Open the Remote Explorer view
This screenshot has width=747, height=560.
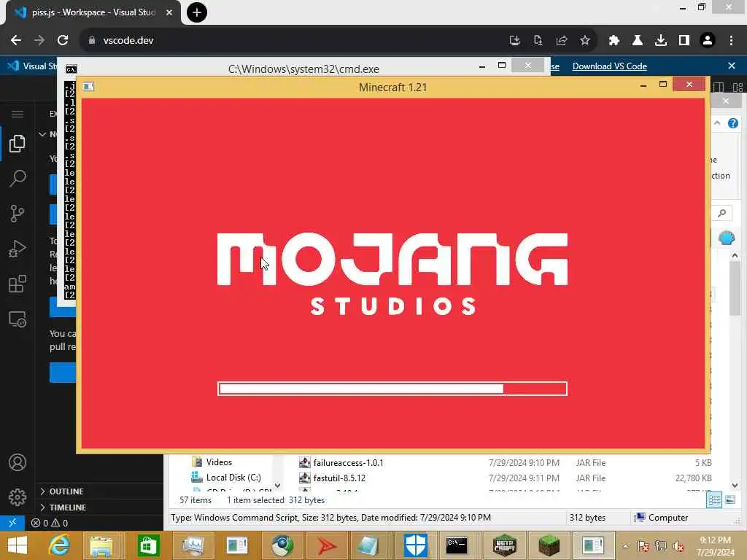click(18, 319)
